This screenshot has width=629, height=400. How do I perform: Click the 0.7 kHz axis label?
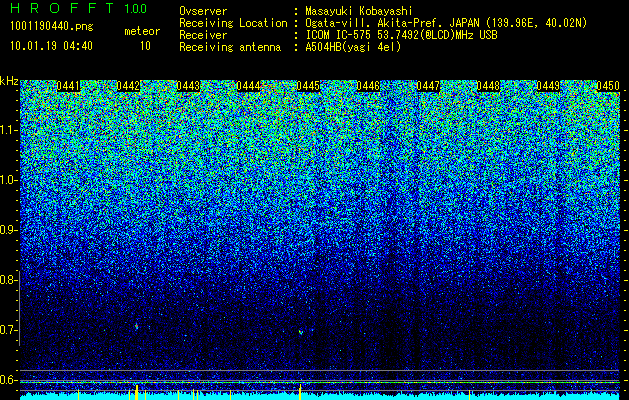pyautogui.click(x=9, y=330)
